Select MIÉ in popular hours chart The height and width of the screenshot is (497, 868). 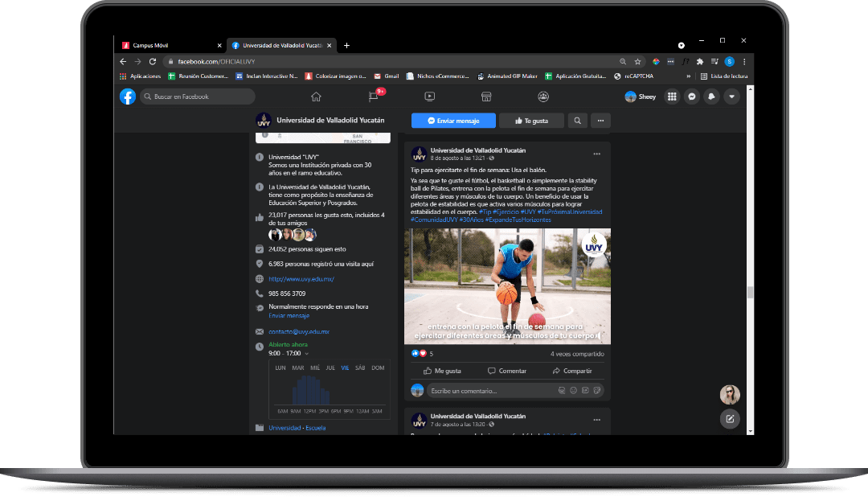[315, 368]
